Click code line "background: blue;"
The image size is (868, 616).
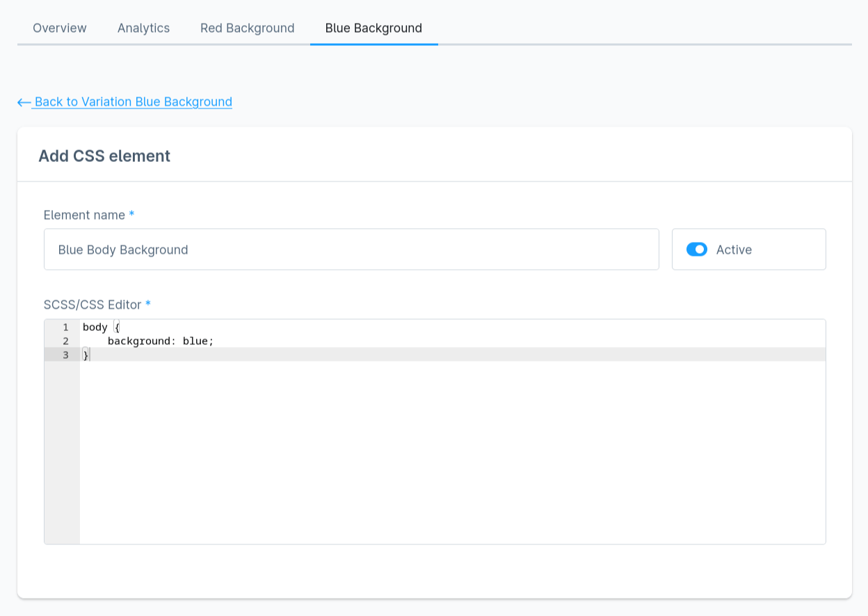(161, 341)
